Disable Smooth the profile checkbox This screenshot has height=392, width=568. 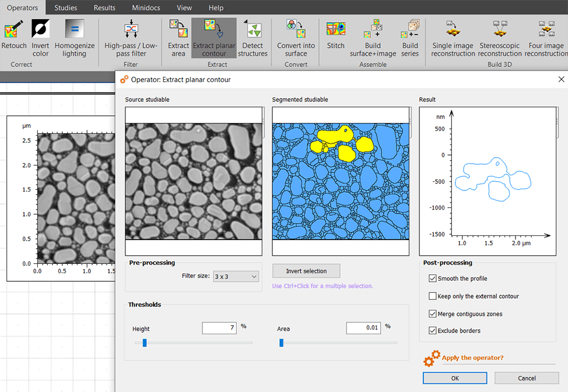point(433,278)
